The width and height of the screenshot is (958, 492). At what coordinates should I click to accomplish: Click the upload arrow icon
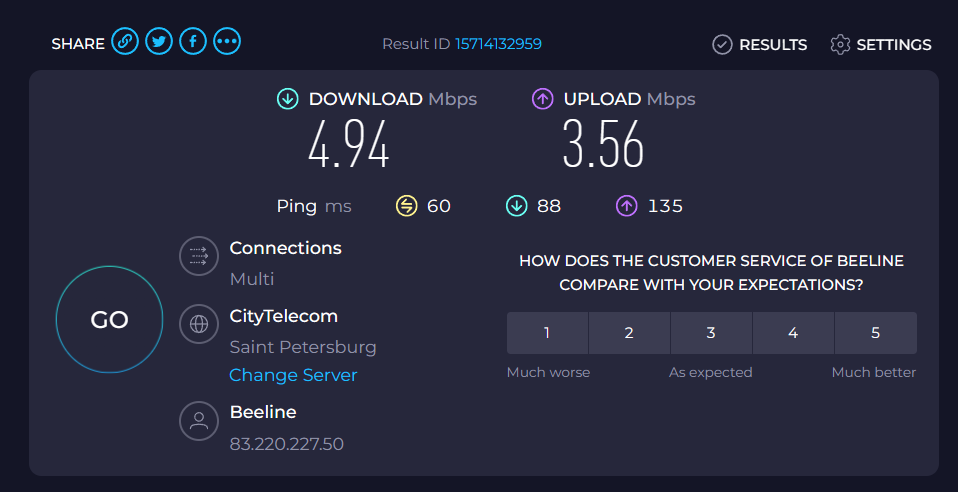tap(543, 98)
